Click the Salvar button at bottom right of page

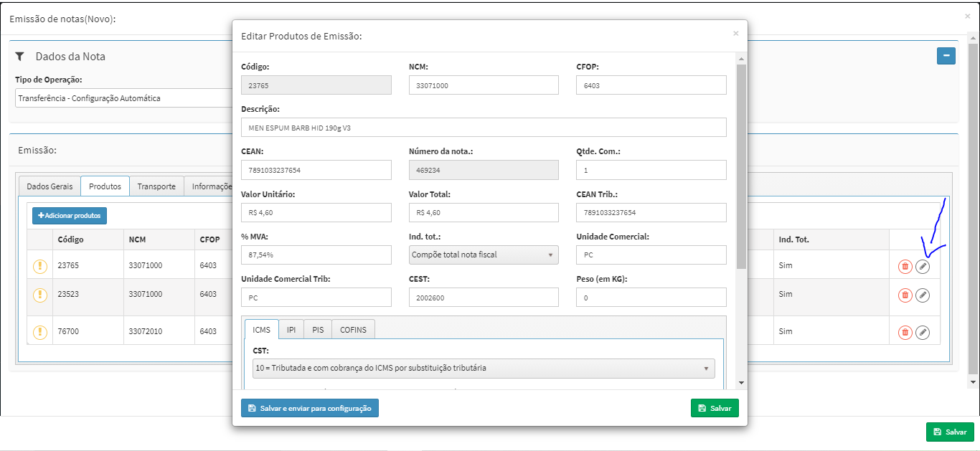(950, 432)
